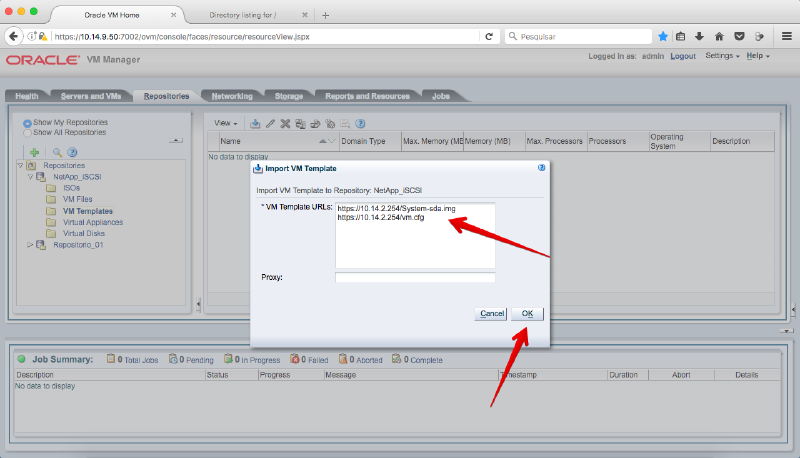Image resolution: width=800 pixels, height=458 pixels.
Task: Click the pencil edit icon in toolbar
Action: coord(270,123)
